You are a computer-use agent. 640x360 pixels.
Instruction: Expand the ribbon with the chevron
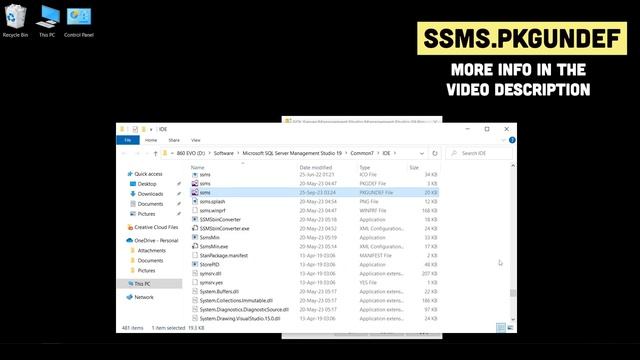click(503, 140)
